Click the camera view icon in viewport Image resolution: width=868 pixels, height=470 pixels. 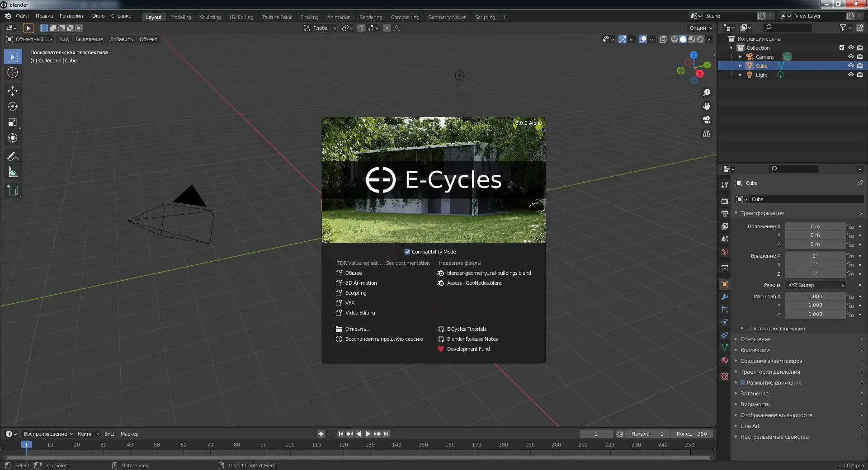click(707, 120)
